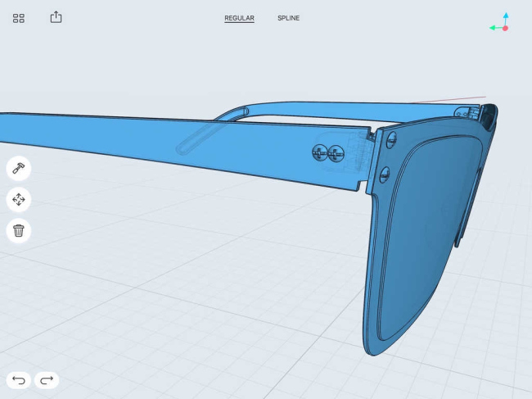Click the red axis dot on gizmo
The image size is (532, 399).
[506, 28]
